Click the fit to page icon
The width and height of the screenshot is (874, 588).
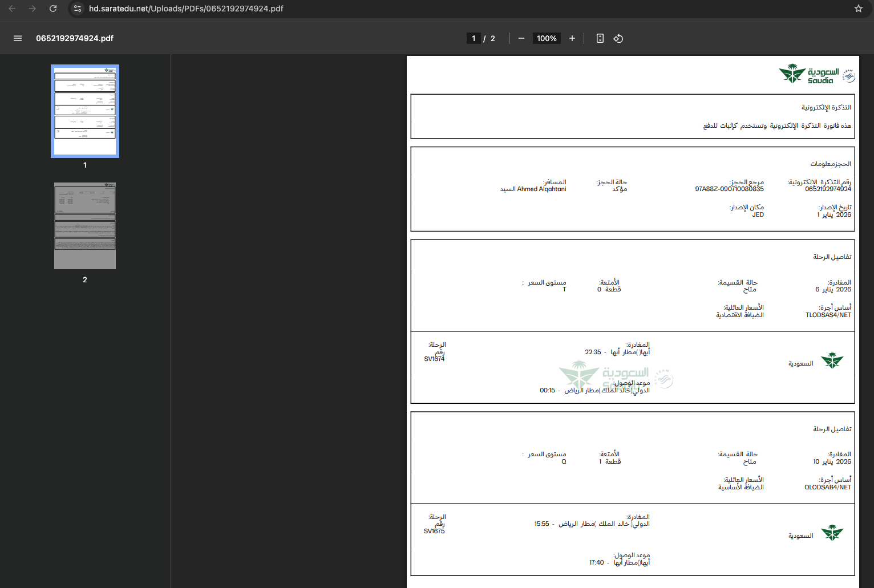[x=600, y=38]
